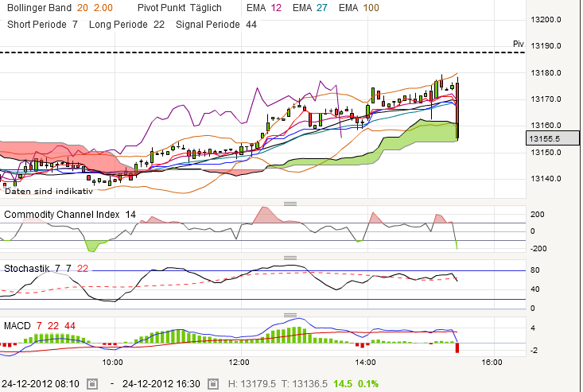Click the low value T: 13136.5
The image size is (583, 392).
304,384
